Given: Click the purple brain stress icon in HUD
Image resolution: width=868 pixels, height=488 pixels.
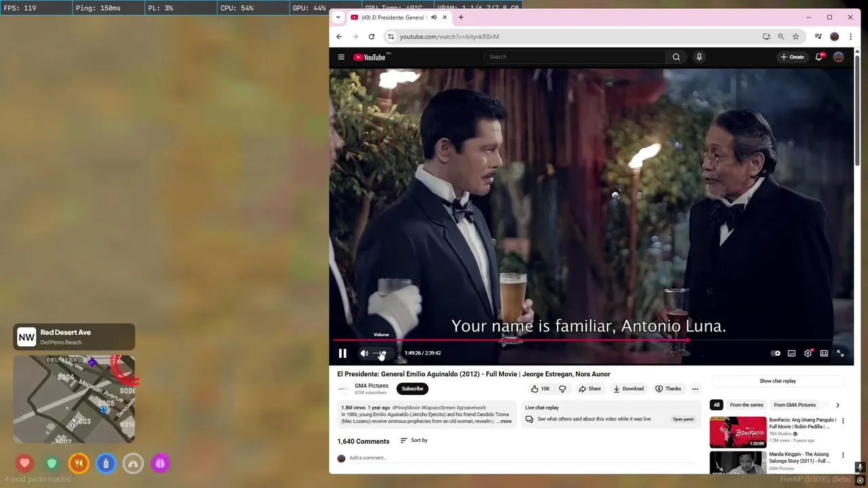Looking at the screenshot, I should (160, 464).
